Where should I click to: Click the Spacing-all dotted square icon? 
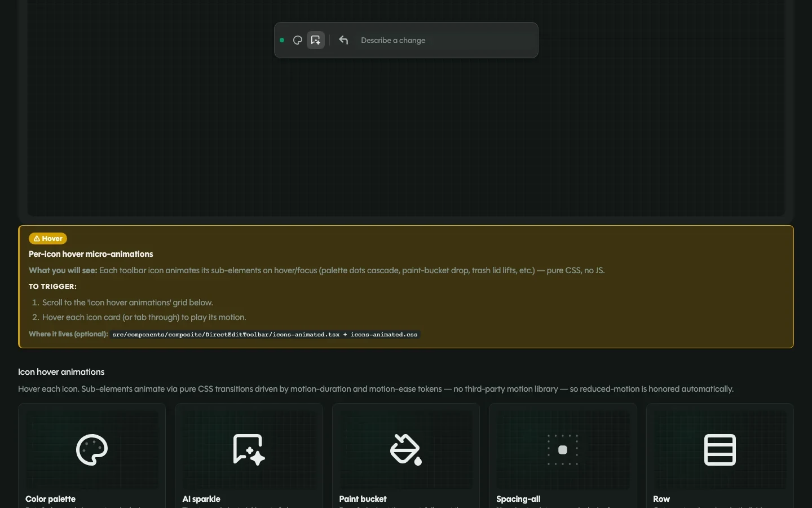[563, 450]
